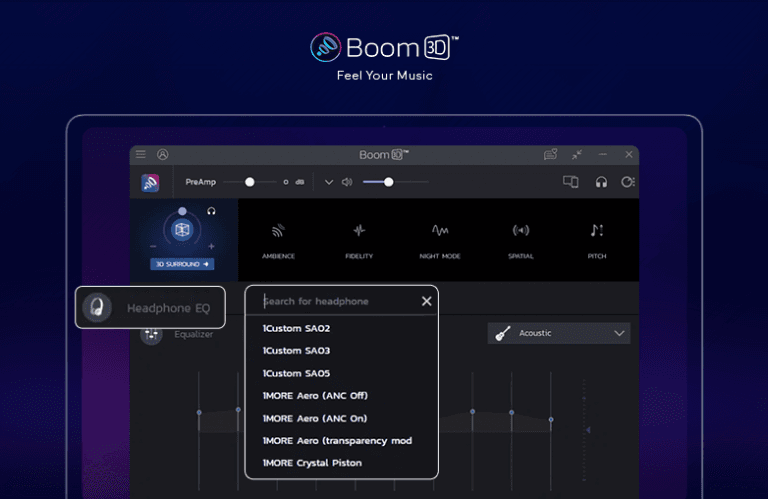Enable Night Mode effect
768x499 pixels.
pos(440,241)
